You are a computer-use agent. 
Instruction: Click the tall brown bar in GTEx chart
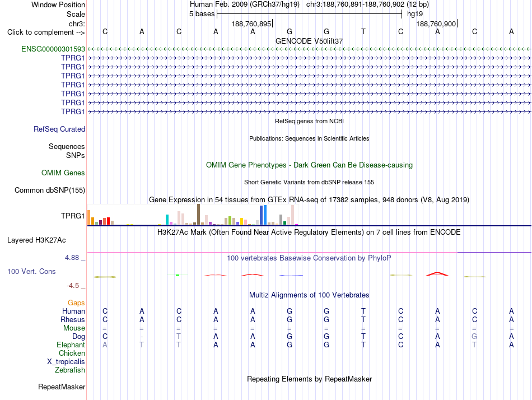click(198, 214)
